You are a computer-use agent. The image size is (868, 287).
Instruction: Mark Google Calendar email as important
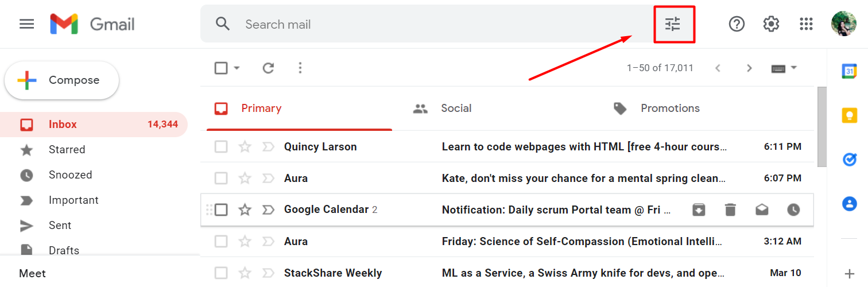tap(268, 210)
